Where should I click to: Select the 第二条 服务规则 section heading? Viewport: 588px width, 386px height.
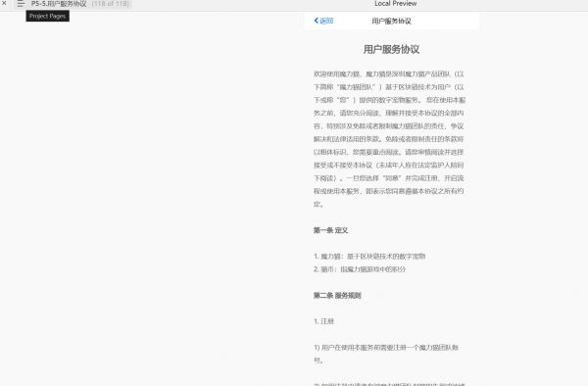pos(337,295)
